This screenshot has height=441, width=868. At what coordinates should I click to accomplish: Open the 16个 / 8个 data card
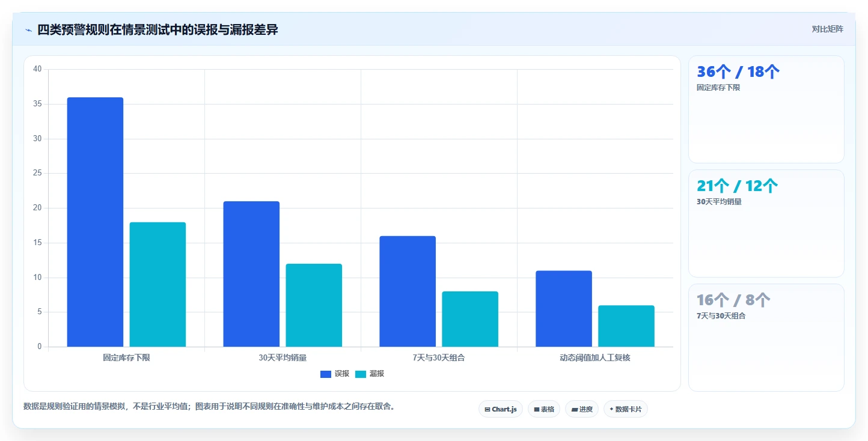[766, 338]
